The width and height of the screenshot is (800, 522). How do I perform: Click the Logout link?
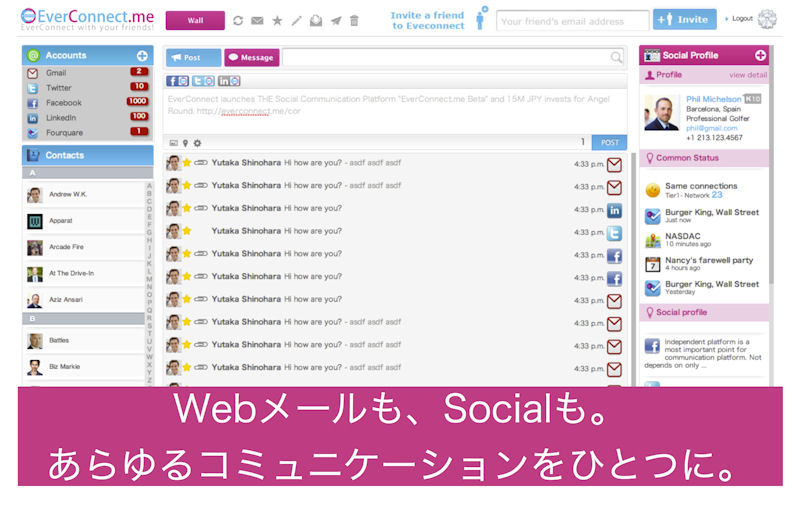click(742, 18)
